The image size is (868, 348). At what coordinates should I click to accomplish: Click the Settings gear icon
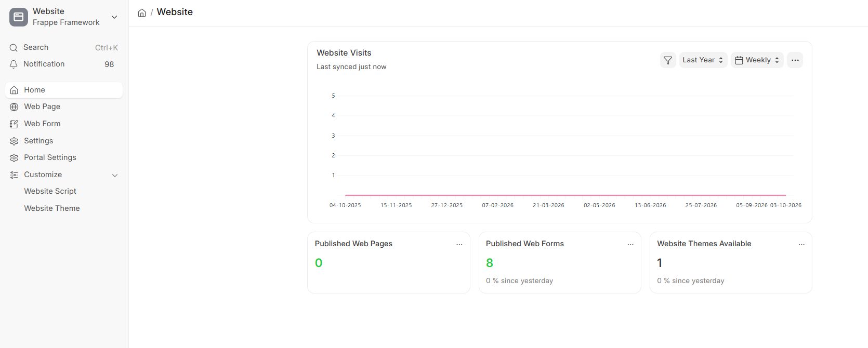[14, 141]
